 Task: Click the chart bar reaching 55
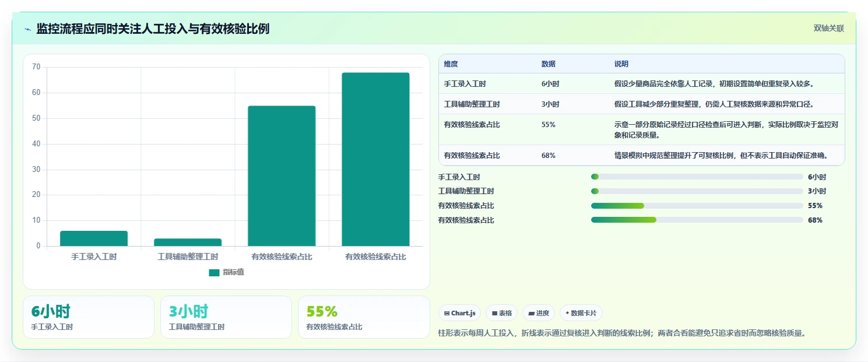click(282, 176)
